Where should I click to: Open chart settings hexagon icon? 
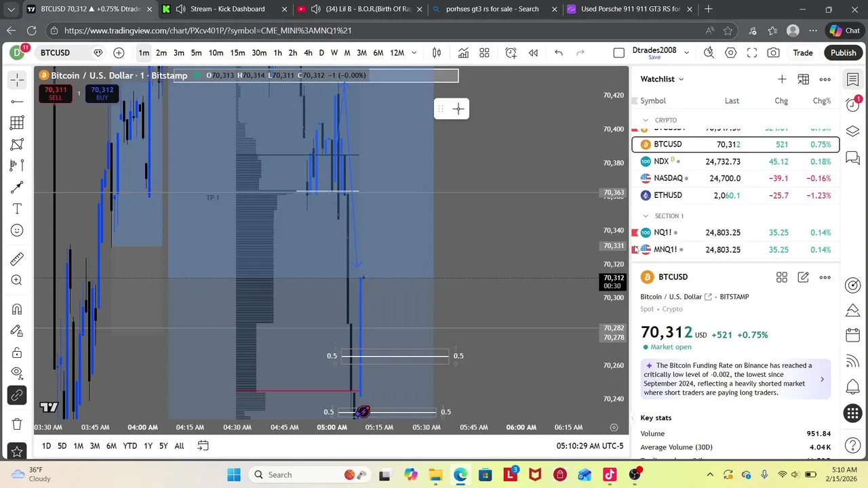click(x=730, y=53)
